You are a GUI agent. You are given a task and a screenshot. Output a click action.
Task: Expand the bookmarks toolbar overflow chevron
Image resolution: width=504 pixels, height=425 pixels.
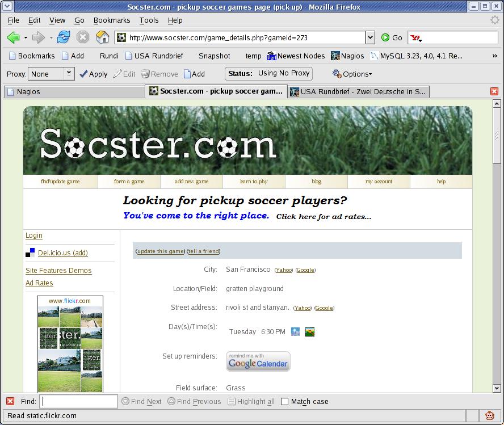click(x=494, y=56)
